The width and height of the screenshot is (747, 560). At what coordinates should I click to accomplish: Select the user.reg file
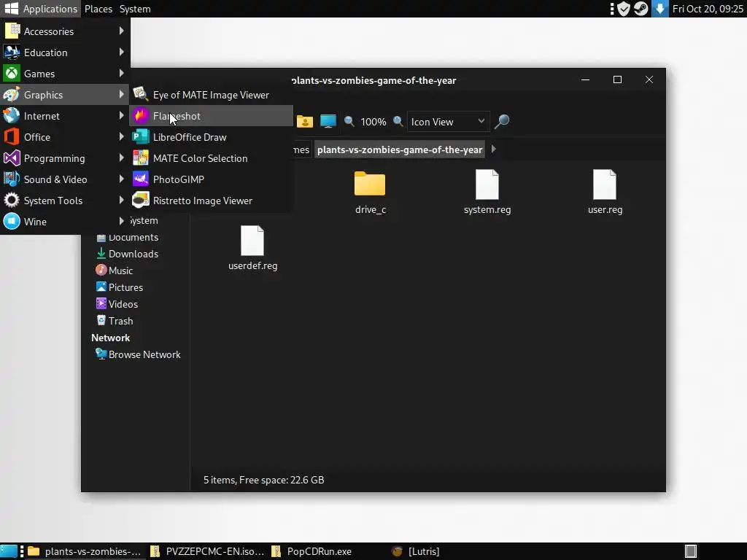(605, 192)
